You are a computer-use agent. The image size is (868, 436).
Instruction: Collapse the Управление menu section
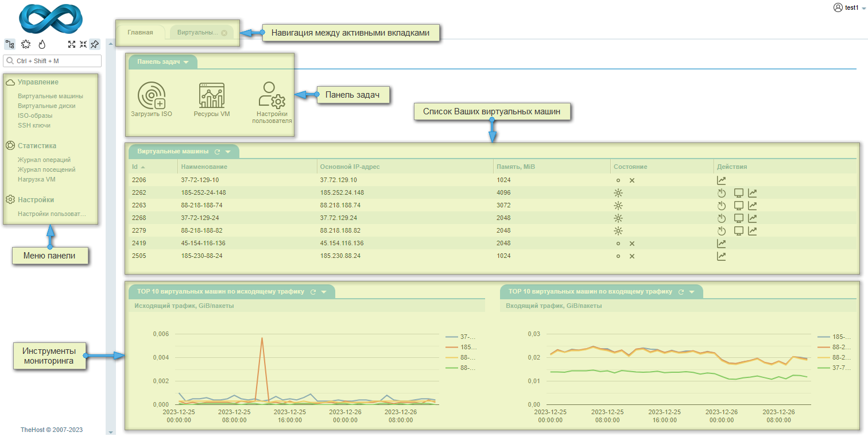coord(38,82)
